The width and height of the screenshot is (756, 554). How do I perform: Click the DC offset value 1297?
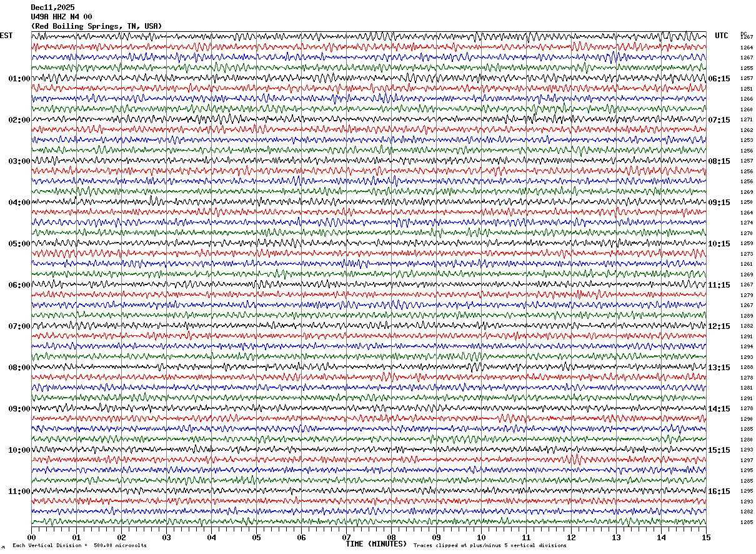coord(747,460)
